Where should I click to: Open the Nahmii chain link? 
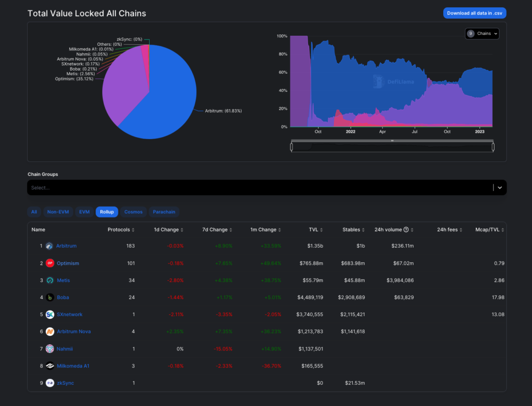tap(65, 349)
